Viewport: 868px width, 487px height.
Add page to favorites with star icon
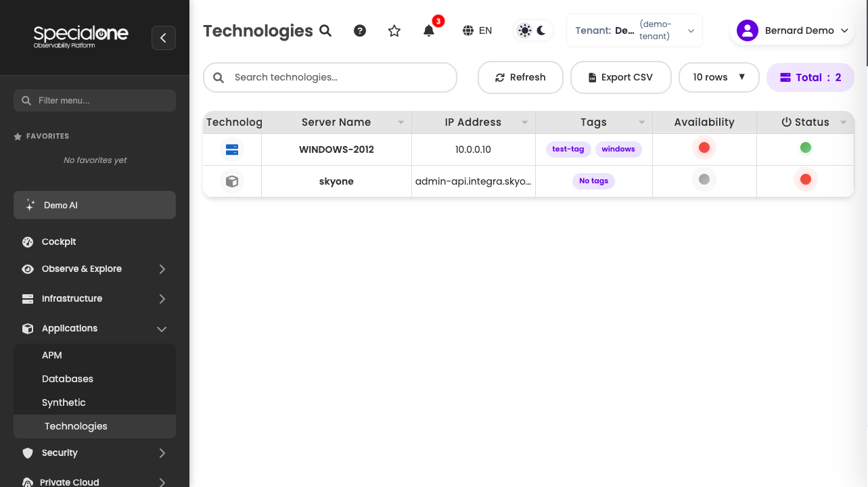394,30
